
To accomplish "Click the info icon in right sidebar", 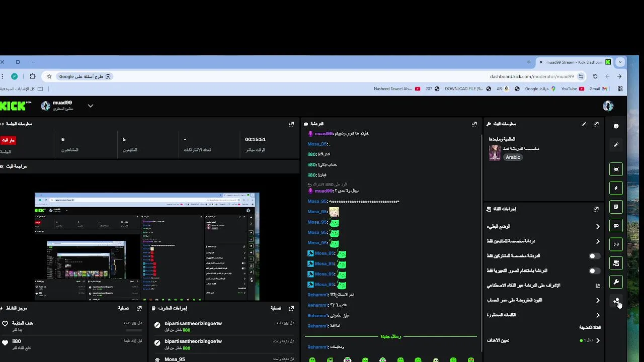I will 616,126.
